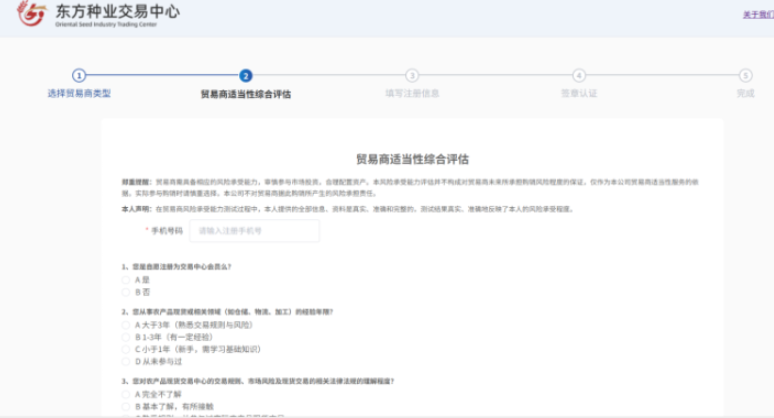Click the 东方种业交易中心 logo icon
The image size is (774, 418).
click(x=34, y=14)
